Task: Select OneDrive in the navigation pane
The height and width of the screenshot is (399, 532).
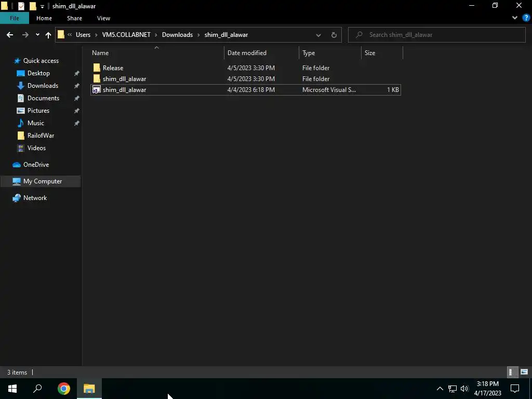Action: click(x=36, y=165)
